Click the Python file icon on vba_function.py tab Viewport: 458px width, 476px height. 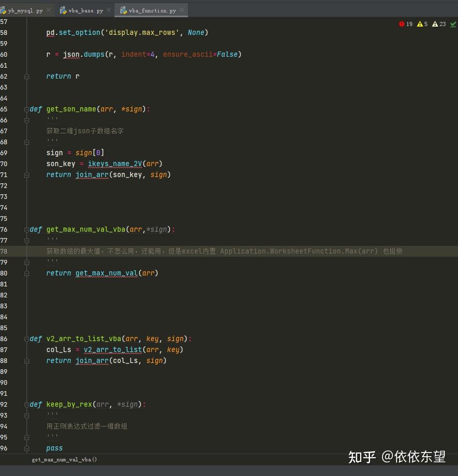click(123, 10)
